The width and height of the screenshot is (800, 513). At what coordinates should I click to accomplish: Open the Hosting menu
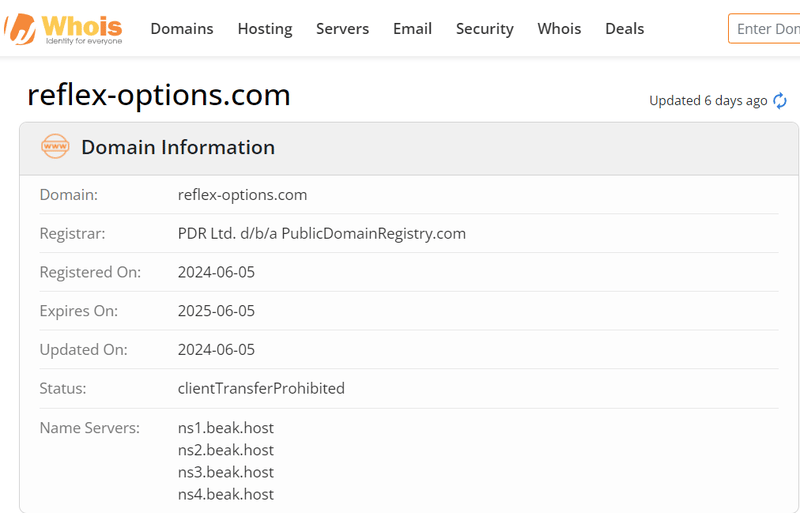[265, 29]
